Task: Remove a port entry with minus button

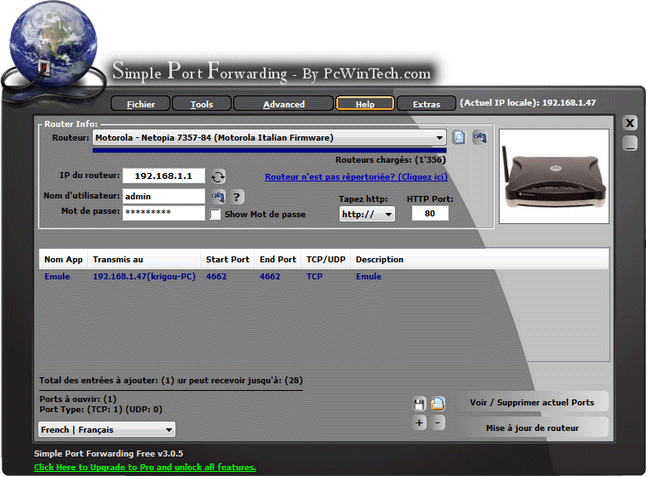Action: (438, 423)
